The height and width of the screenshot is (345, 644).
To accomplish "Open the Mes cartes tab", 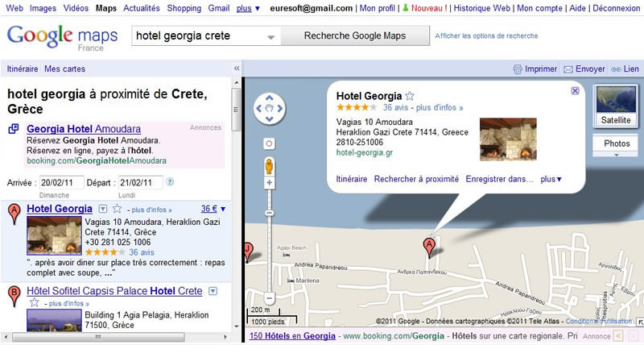I will pos(64,69).
